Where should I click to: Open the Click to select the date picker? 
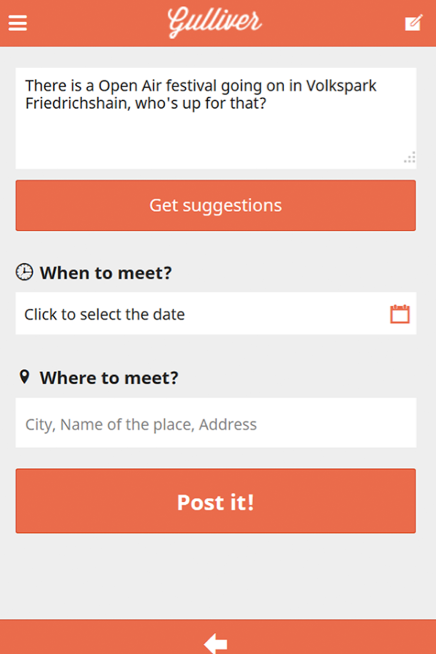click(216, 314)
